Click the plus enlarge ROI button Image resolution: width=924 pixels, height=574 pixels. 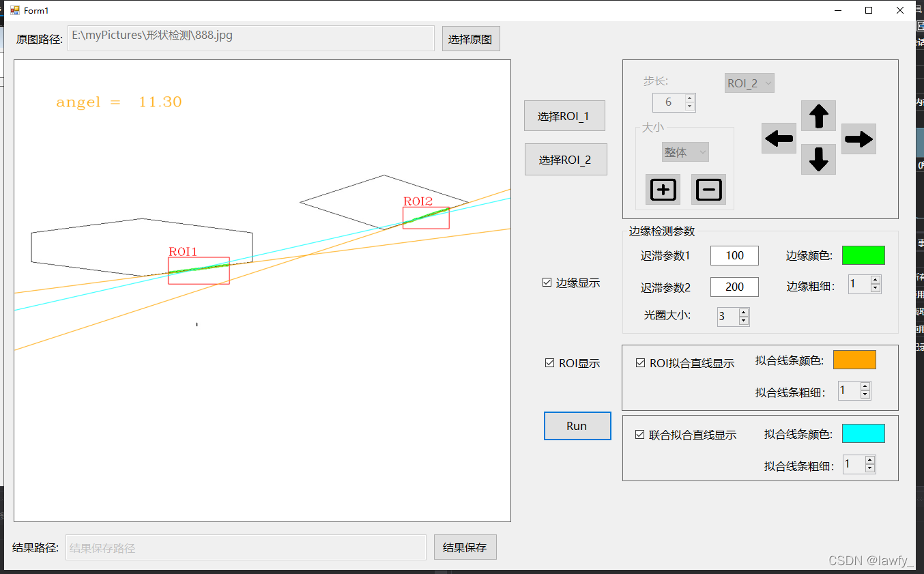[x=663, y=190]
